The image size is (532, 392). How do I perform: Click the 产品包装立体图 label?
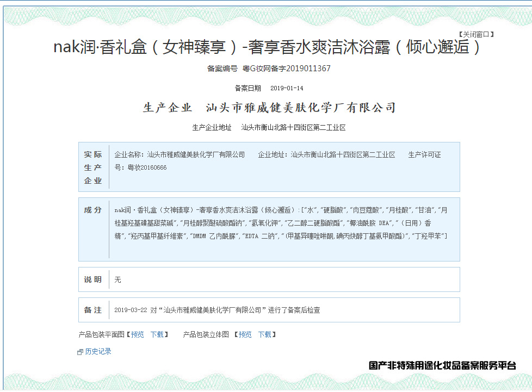[206, 335]
